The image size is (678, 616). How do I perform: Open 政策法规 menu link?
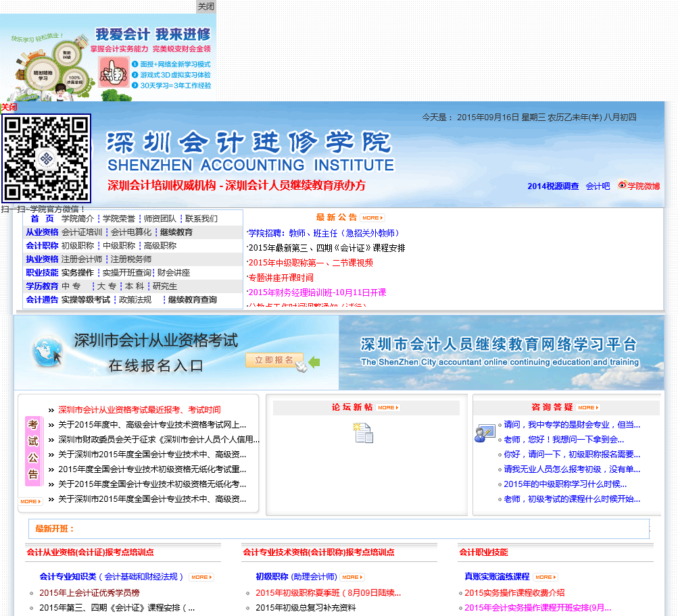pos(135,300)
